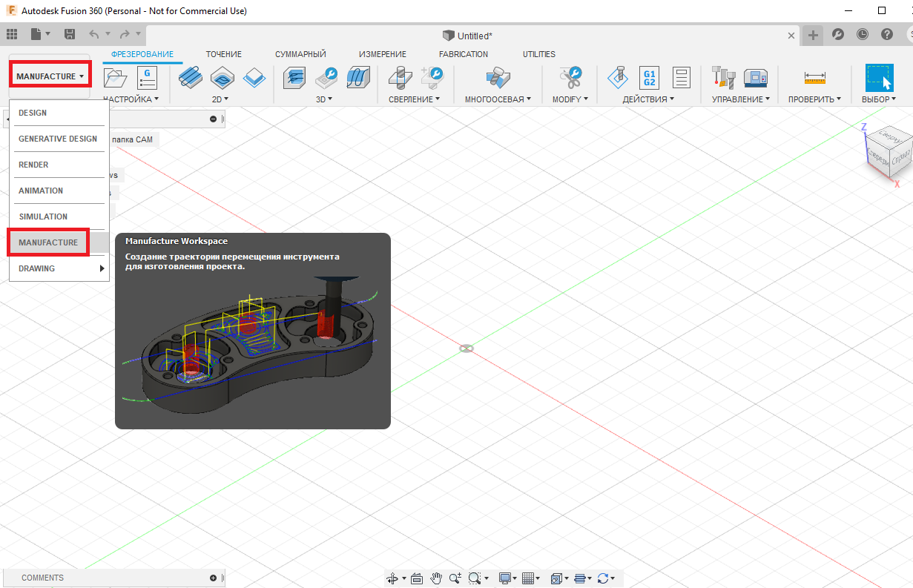The width and height of the screenshot is (913, 588).
Task: Open Display Settings monitor icon
Action: click(x=506, y=578)
